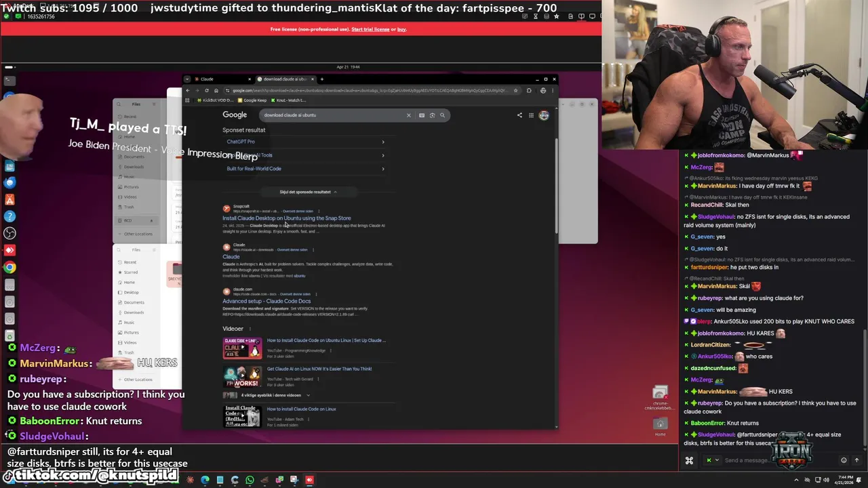This screenshot has width=868, height=488.
Task: Open Get Claude AI on Linux NOW video
Action: 319,369
